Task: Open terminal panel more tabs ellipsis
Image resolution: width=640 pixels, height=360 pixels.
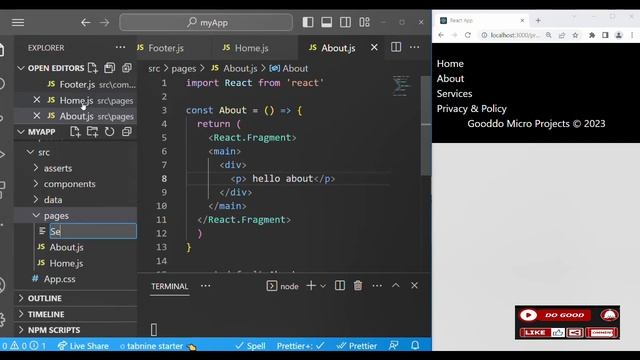Action: tap(206, 286)
